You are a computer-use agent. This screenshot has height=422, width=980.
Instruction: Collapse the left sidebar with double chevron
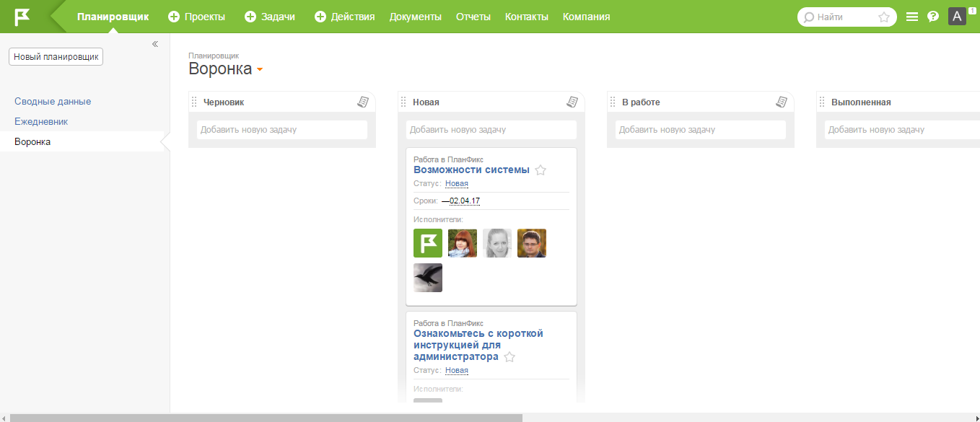point(155,44)
